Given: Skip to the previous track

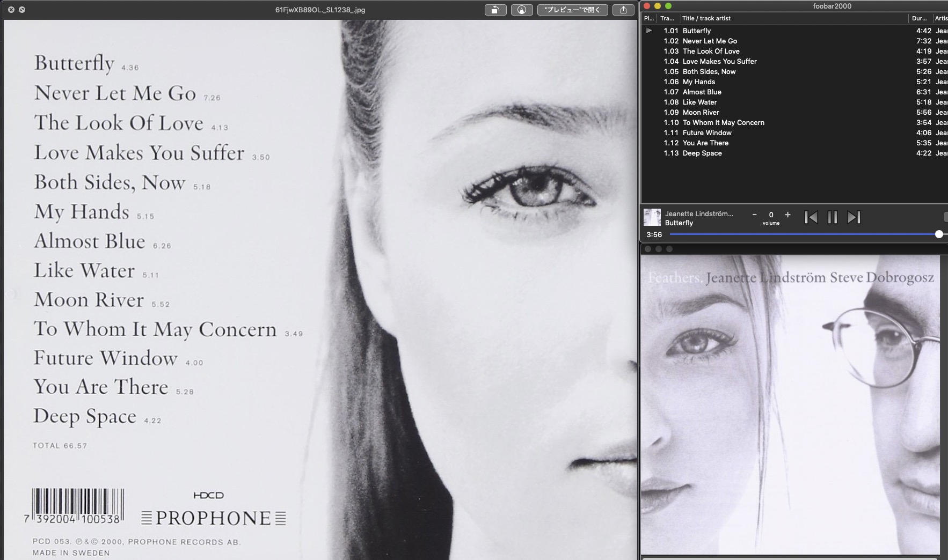Looking at the screenshot, I should (x=811, y=217).
